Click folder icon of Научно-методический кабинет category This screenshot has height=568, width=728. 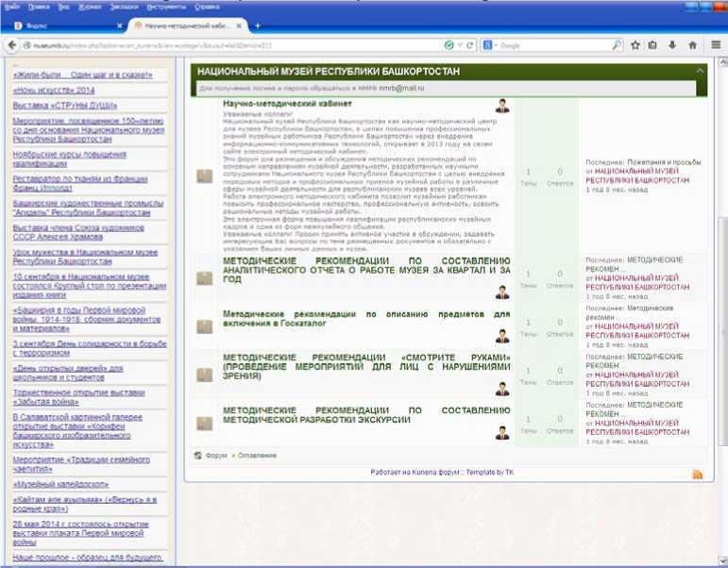coord(204,175)
